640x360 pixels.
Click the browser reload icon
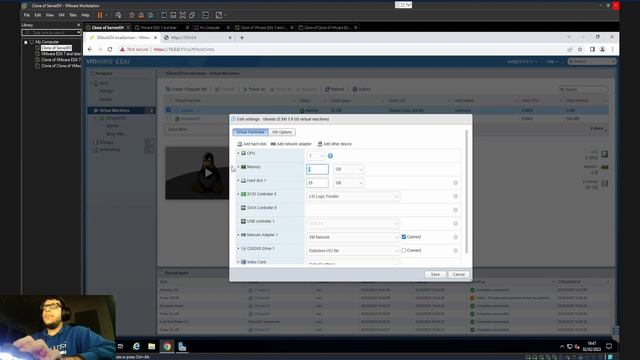pos(110,49)
